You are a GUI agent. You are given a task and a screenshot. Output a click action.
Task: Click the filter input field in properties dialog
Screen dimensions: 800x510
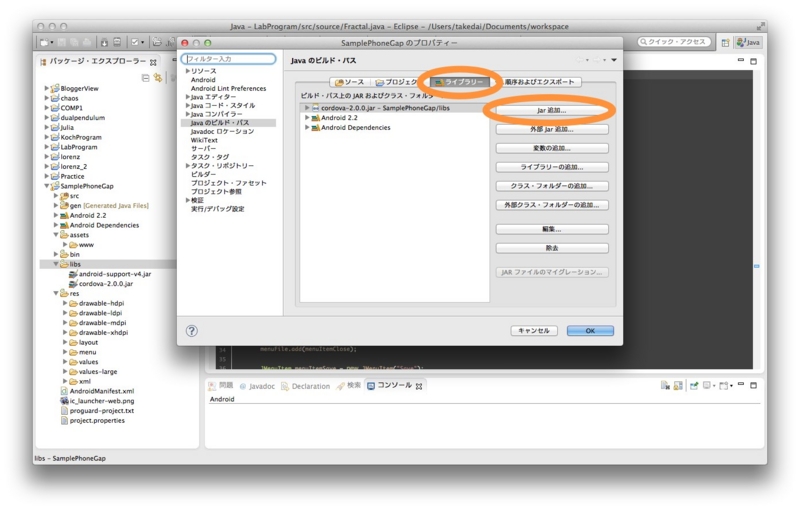click(229, 59)
